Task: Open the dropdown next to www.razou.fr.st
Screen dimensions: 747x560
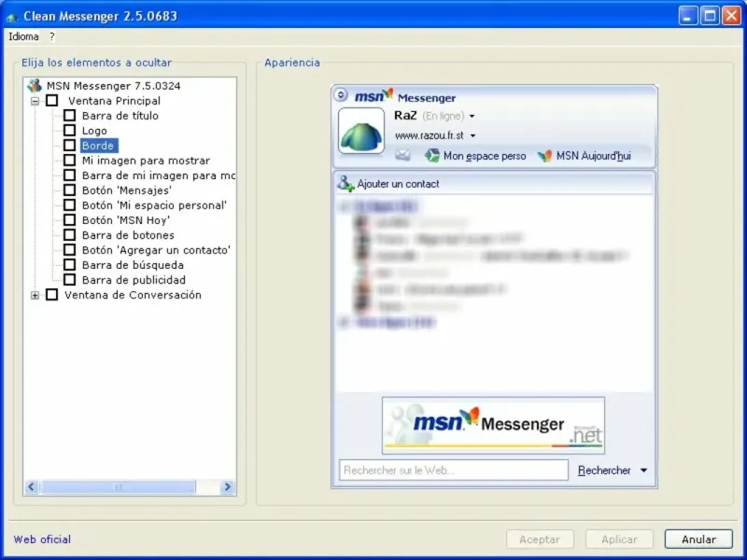Action: point(473,135)
